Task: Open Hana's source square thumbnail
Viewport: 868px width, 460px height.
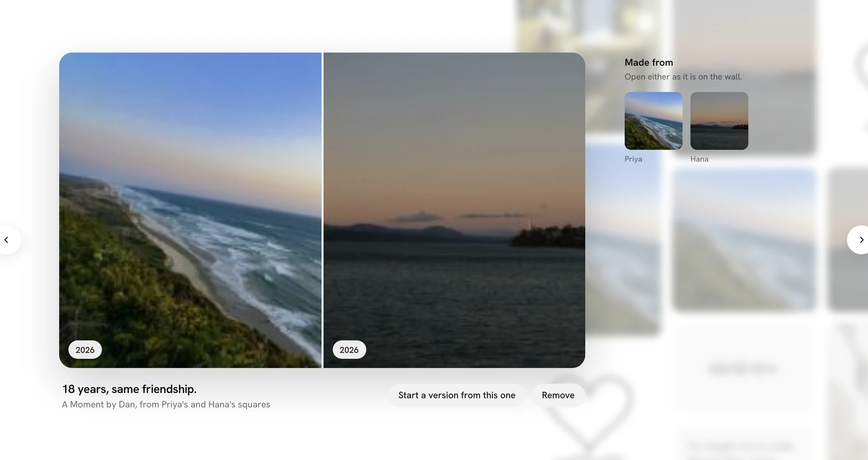Action: pos(719,121)
